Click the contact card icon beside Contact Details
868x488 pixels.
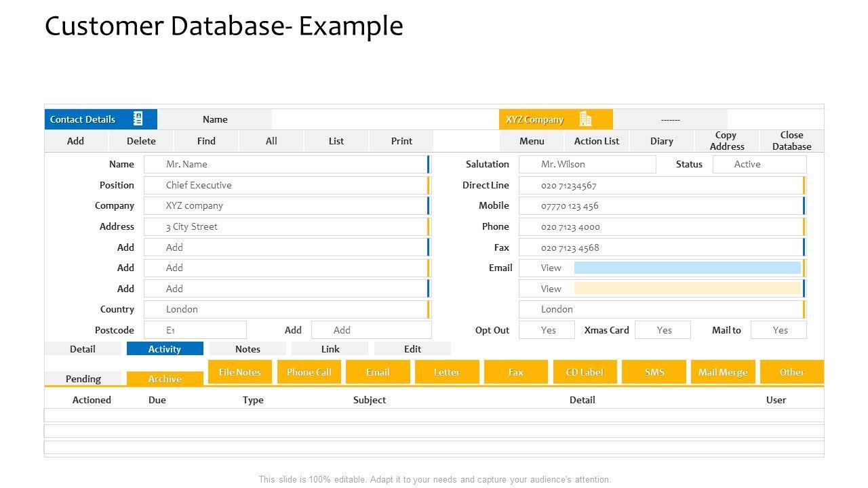[x=138, y=119]
